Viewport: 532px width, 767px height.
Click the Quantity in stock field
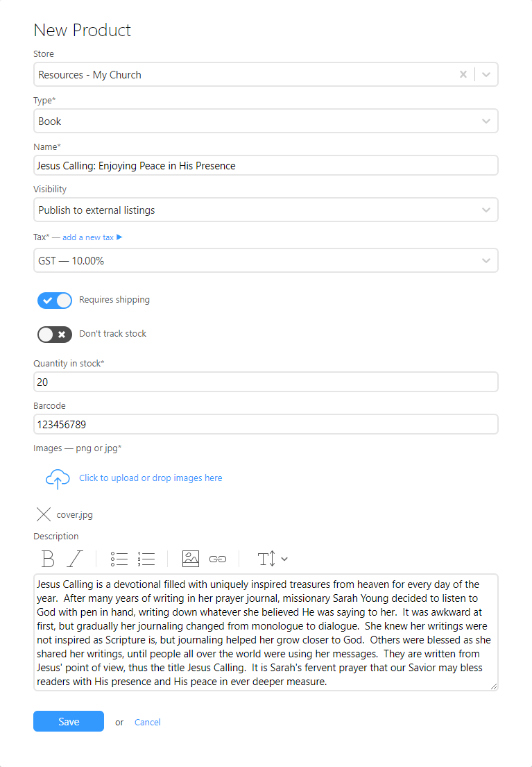pos(266,382)
